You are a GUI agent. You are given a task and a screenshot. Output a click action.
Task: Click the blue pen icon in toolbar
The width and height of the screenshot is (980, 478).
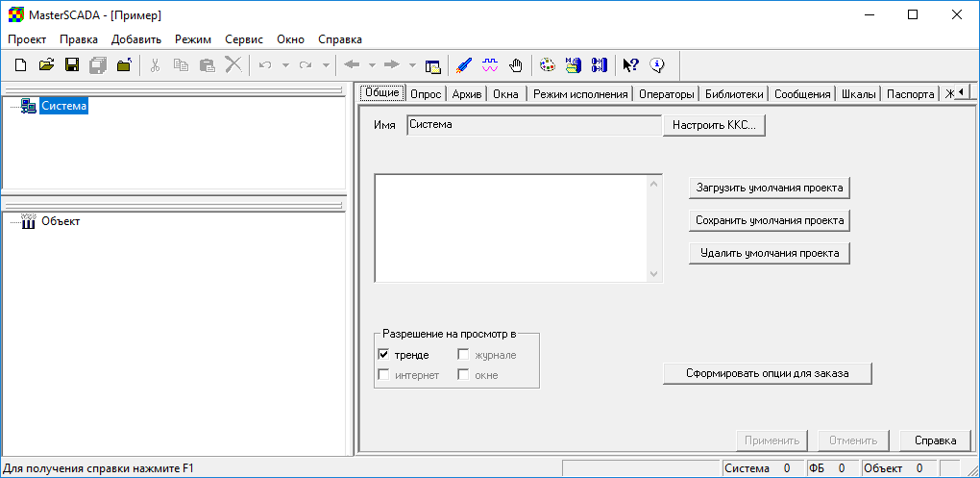point(464,65)
